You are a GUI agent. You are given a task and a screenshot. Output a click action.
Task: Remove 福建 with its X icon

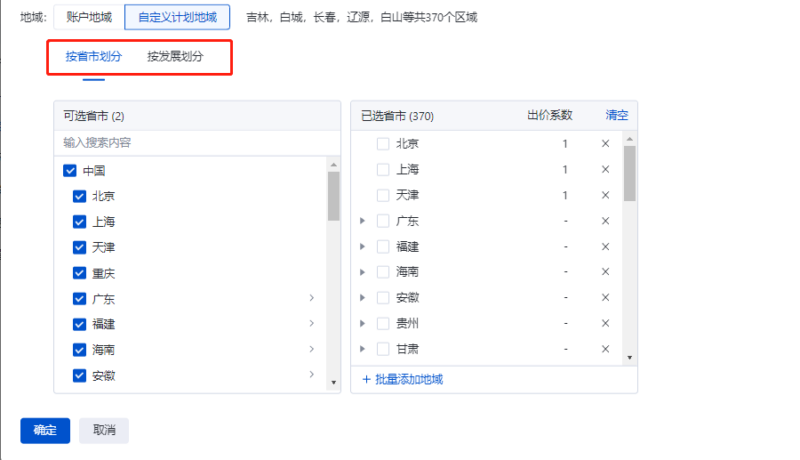pyautogui.click(x=605, y=247)
